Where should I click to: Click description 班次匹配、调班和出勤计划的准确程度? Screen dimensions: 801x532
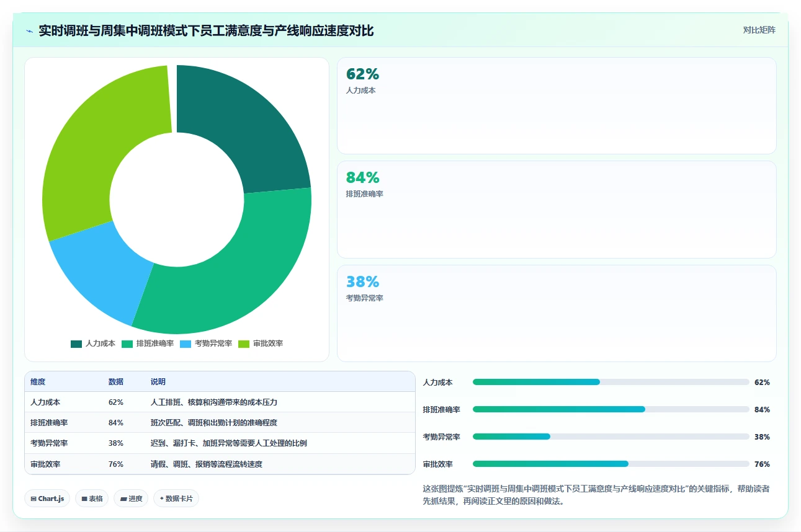pos(214,423)
